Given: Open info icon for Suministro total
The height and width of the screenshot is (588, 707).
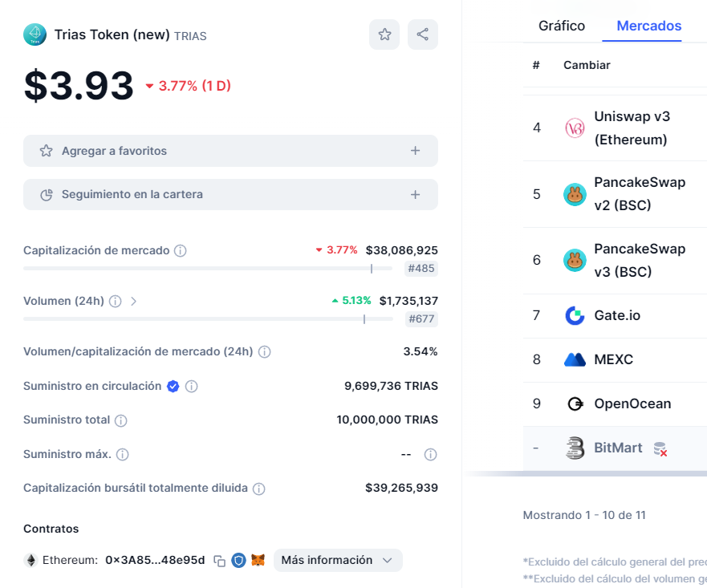Looking at the screenshot, I should [x=121, y=420].
